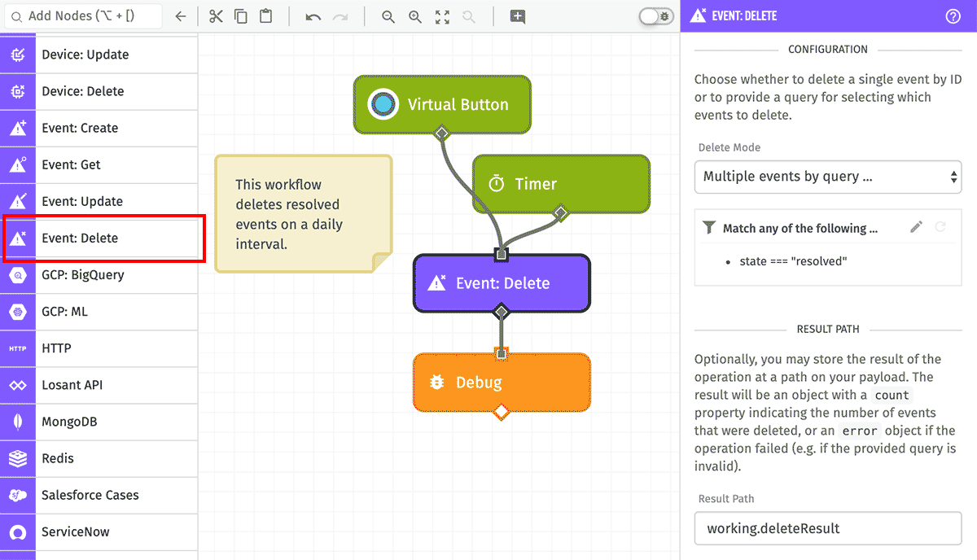Click the Device: Delete node icon

(18, 91)
